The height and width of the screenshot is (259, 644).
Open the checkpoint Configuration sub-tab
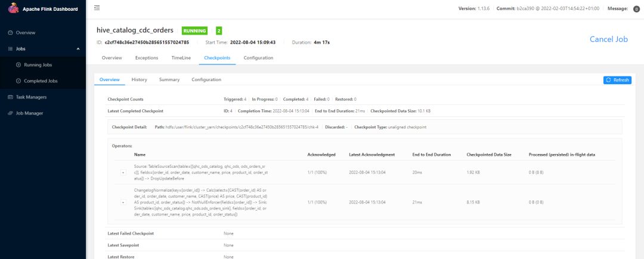206,80
